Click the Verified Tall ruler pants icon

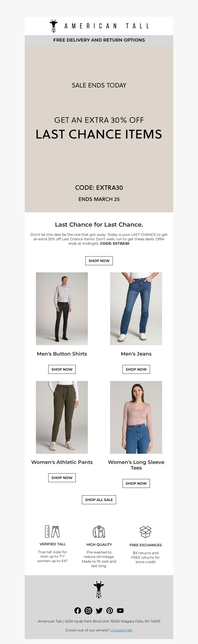tap(52, 531)
